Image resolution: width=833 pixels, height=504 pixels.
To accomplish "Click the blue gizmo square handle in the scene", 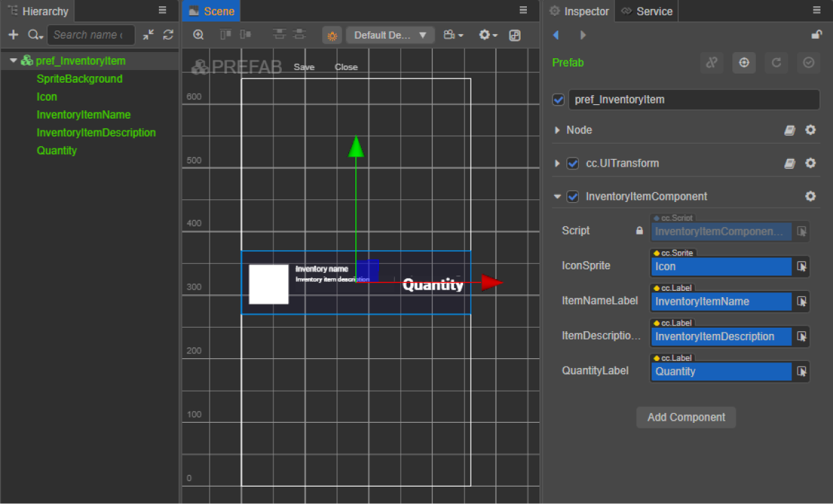I will (368, 270).
